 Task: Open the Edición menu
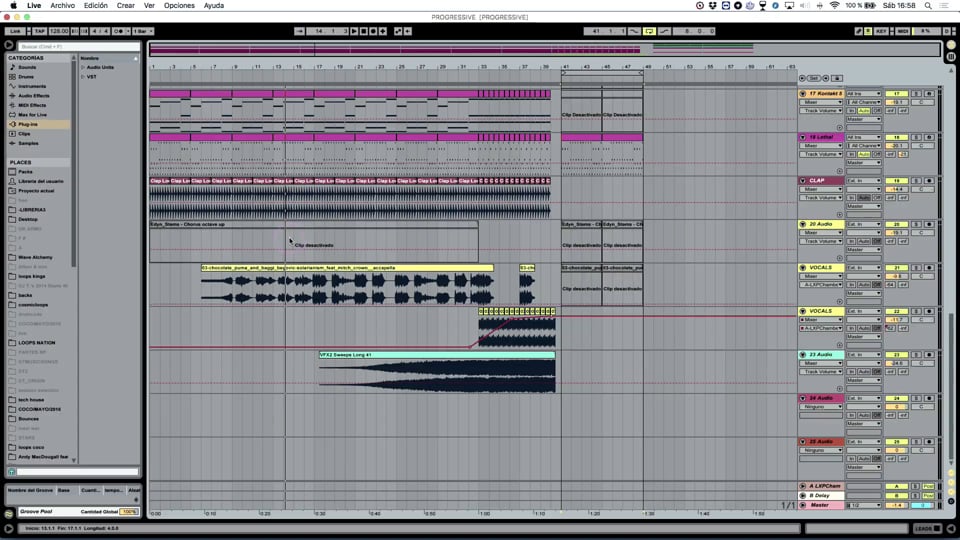tap(96, 6)
